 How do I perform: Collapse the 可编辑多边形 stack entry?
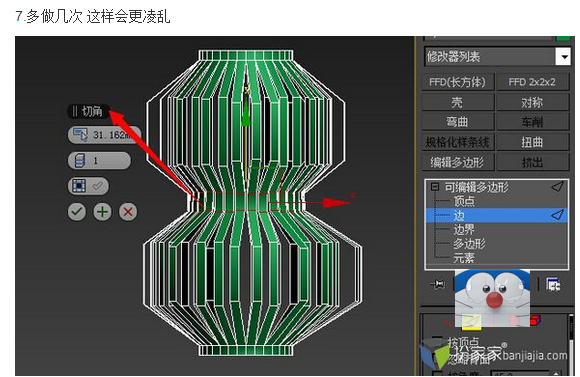(x=435, y=187)
